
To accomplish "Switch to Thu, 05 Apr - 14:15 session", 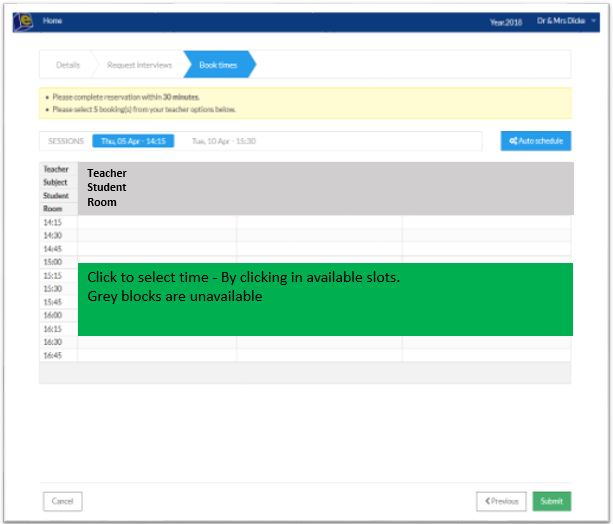I will point(133,141).
